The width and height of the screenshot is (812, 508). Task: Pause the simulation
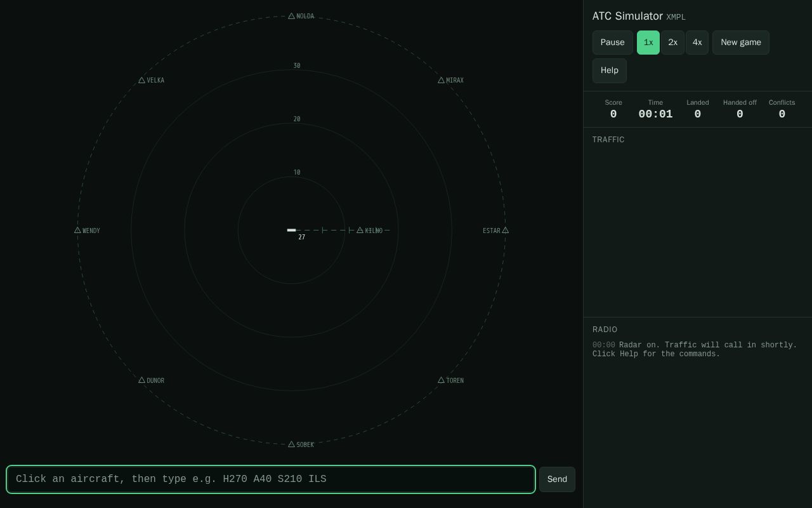tap(613, 43)
